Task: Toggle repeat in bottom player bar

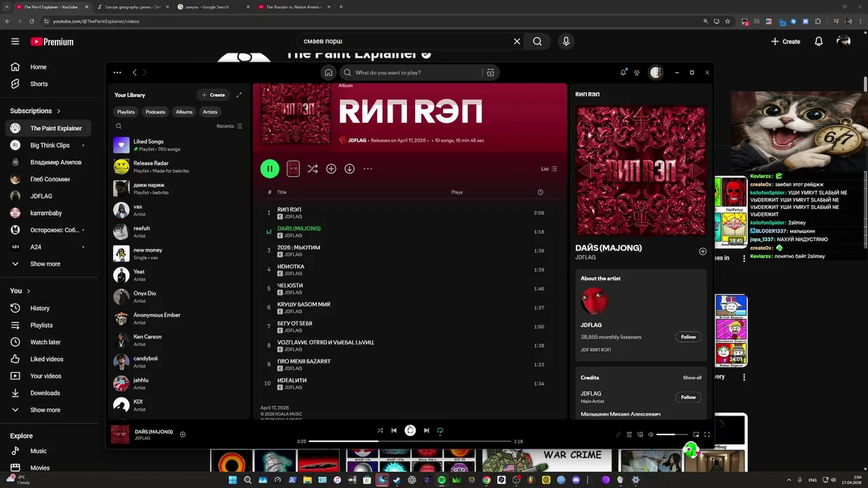Action: coord(440,430)
